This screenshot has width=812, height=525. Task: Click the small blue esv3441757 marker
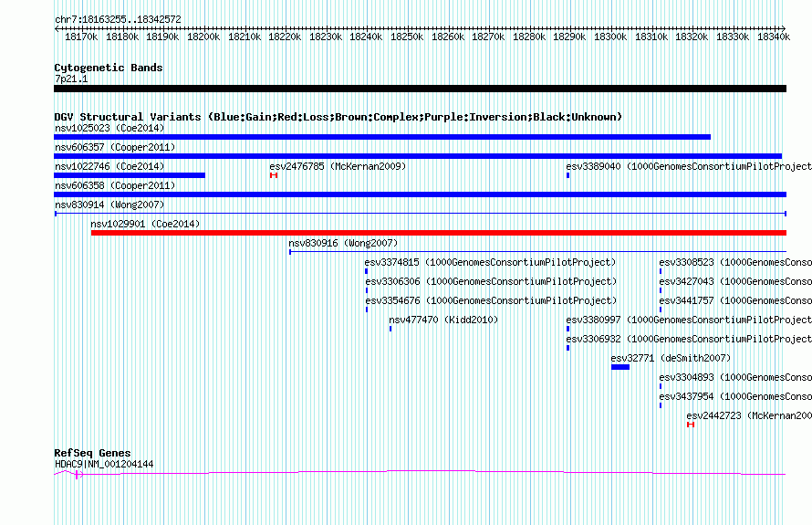pyautogui.click(x=661, y=310)
